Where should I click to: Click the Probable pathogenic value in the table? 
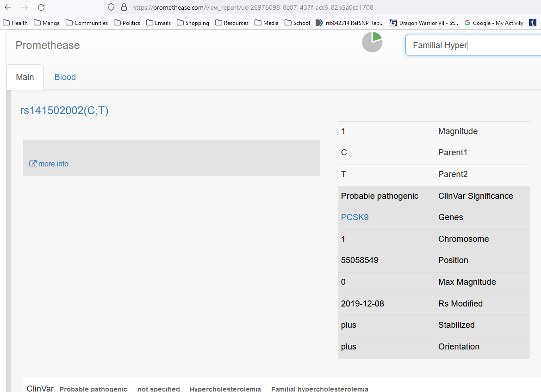[x=379, y=196]
